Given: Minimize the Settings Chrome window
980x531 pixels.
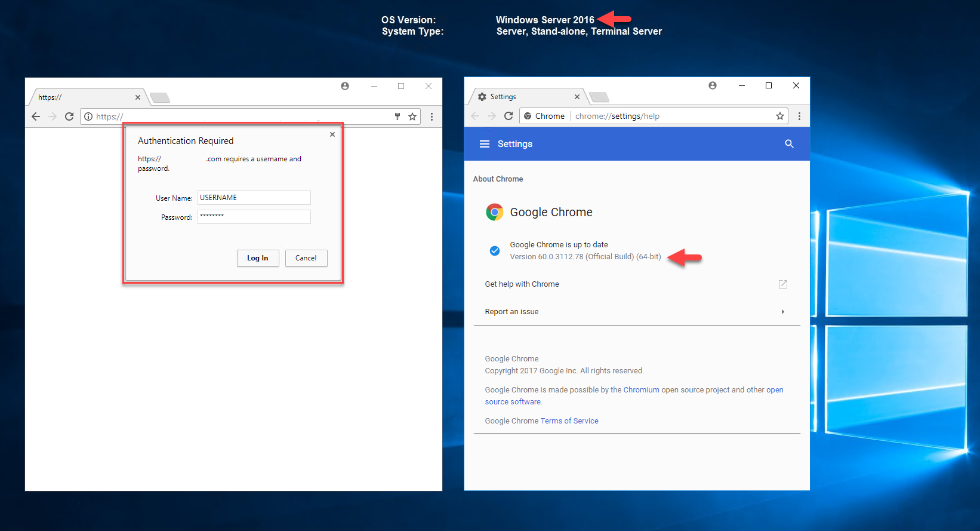Looking at the screenshot, I should (x=741, y=85).
